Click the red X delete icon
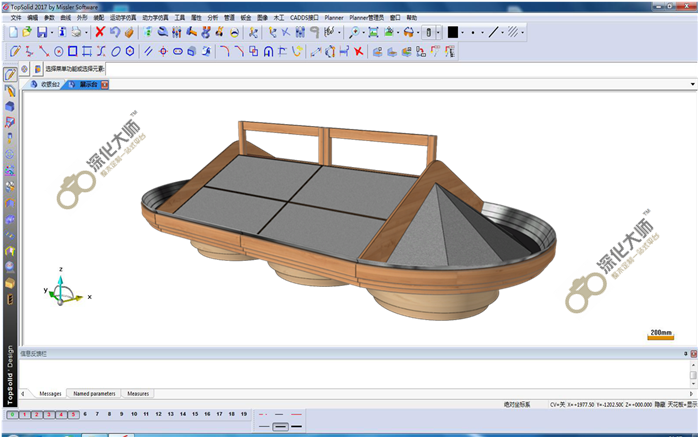 [100, 33]
